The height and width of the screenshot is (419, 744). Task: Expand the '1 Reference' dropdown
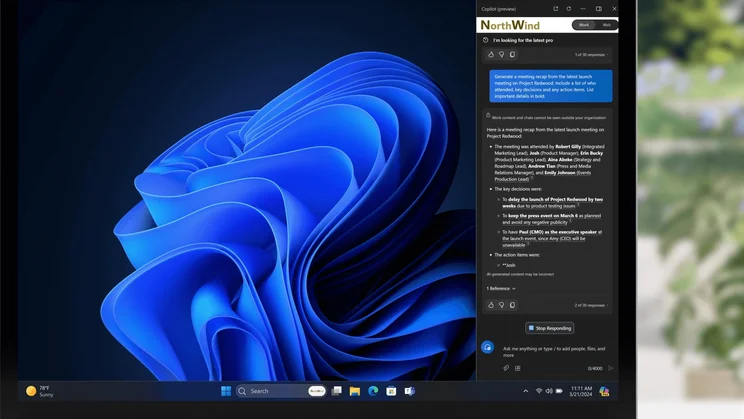coord(501,289)
